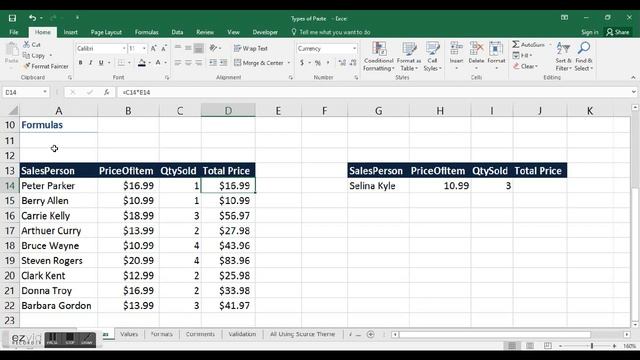Switch to the Data ribbon tab
Screen dimensions: 640x360
point(177,32)
